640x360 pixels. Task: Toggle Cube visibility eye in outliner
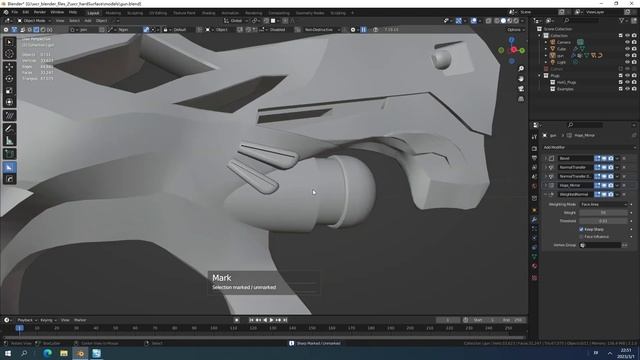pyautogui.click(x=627, y=49)
